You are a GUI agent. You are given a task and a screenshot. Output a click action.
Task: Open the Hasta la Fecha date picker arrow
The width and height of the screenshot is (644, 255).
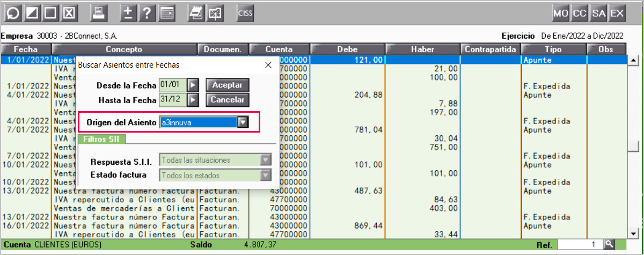tap(193, 100)
